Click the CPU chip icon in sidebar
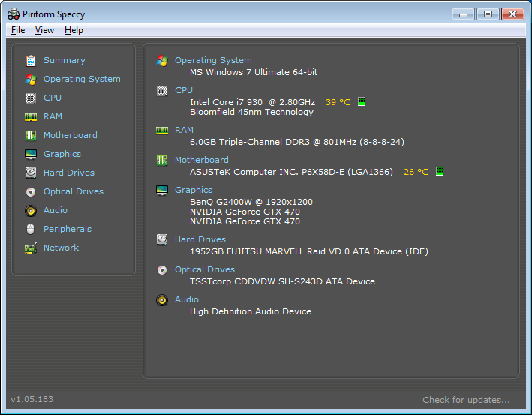This screenshot has height=415, width=532. 31,98
